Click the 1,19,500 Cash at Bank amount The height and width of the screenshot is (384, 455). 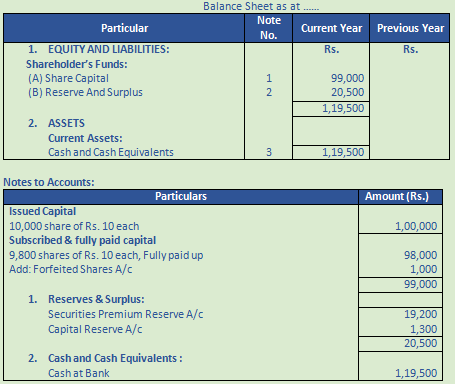[416, 373]
